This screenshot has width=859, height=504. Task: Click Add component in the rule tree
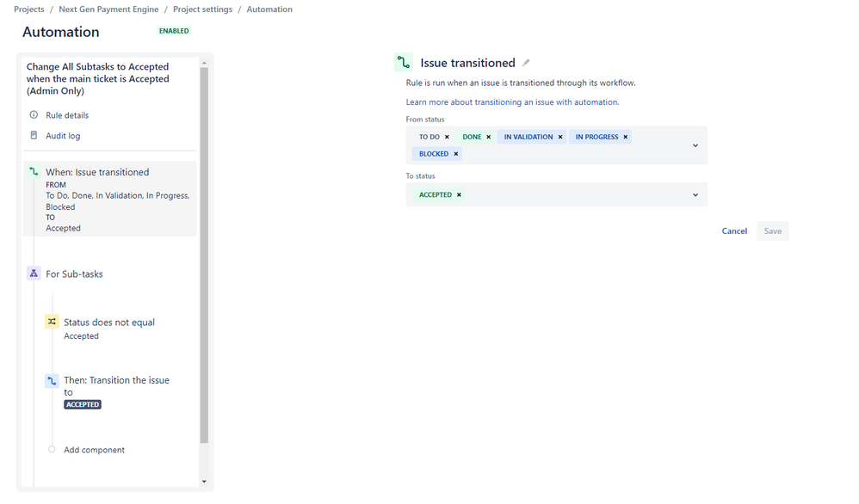pos(94,450)
